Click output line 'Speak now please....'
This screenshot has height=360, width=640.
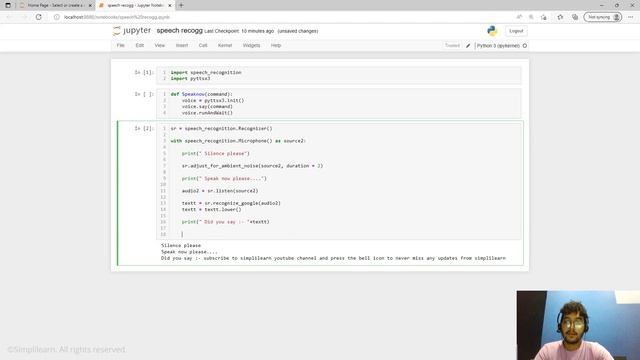coord(189,252)
